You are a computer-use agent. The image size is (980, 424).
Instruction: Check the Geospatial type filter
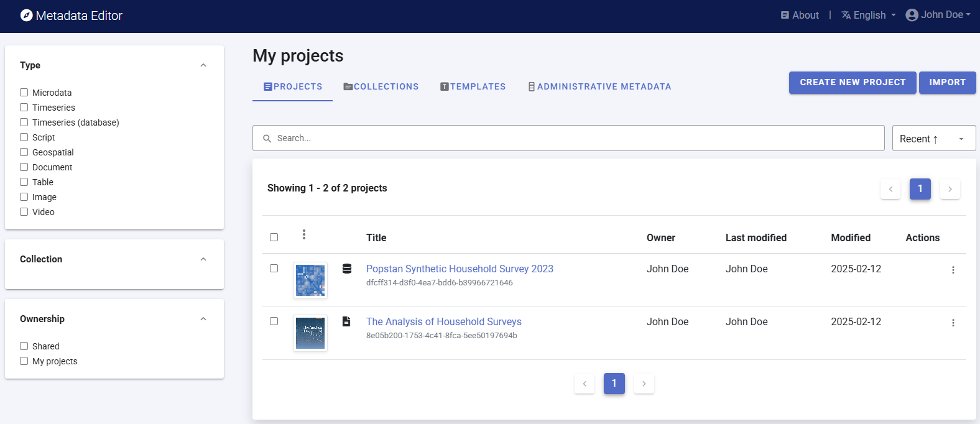coord(24,152)
